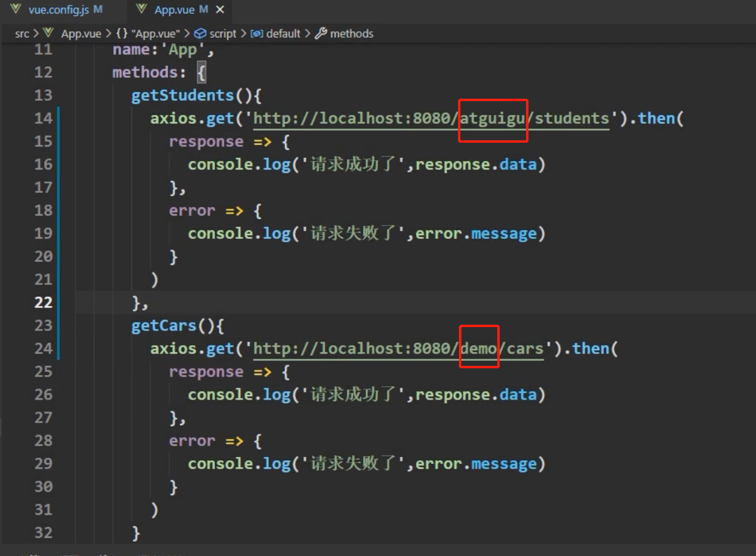Click '请求成功了' string on line 26

(x=354, y=395)
